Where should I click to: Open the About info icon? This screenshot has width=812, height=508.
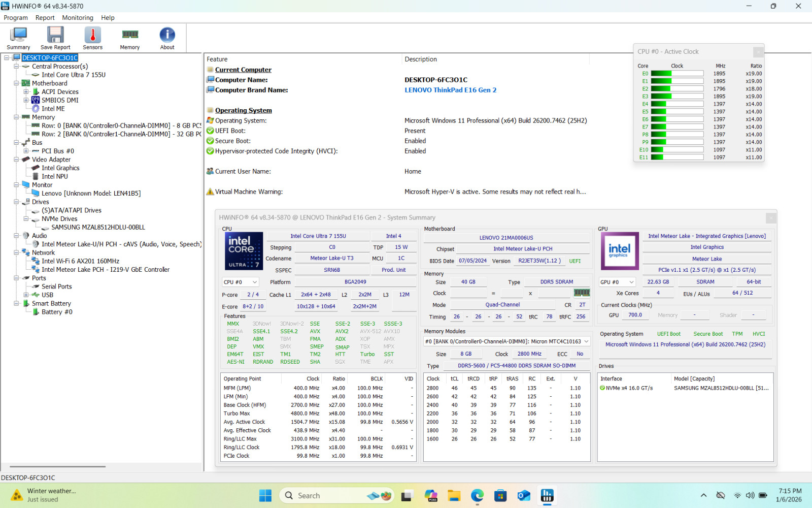coord(167,39)
